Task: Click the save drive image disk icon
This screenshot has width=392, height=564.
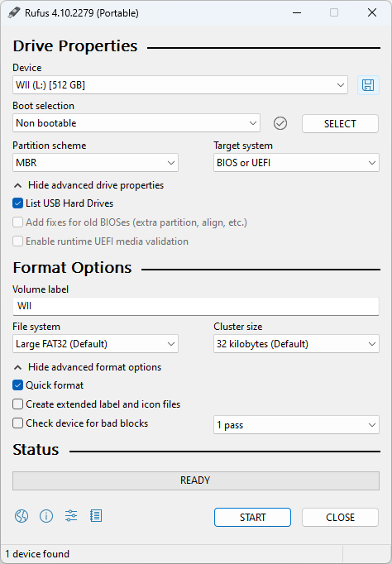Action: (x=368, y=85)
